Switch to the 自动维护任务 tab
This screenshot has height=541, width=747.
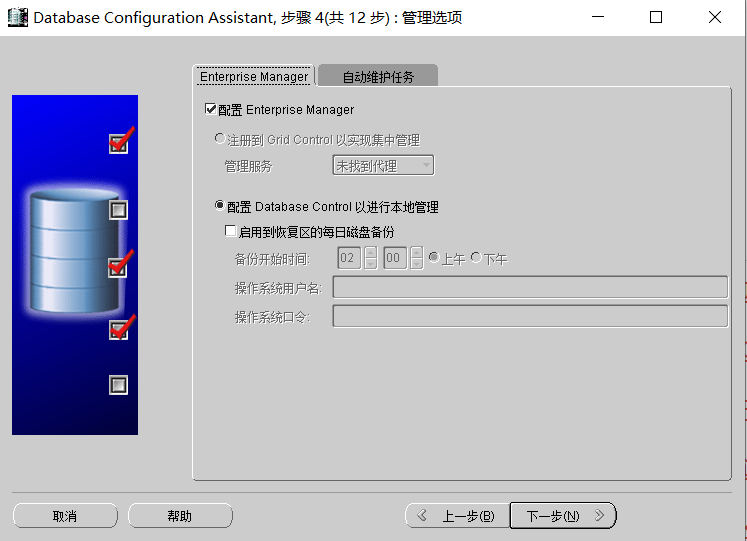click(378, 76)
